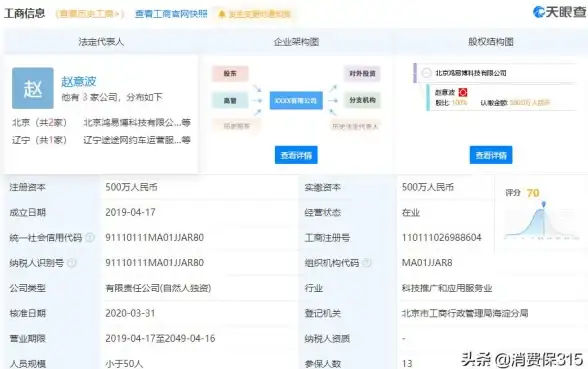Screen dimensions: 588x369
Task: Click the 历史股东 node in structure diagram
Action: click(x=236, y=126)
